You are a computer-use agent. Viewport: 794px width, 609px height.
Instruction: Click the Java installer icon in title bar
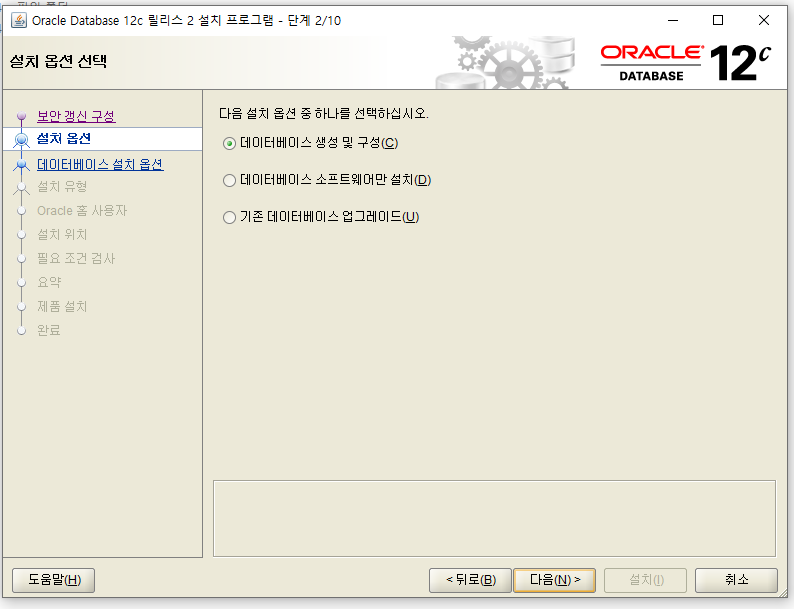click(x=19, y=20)
